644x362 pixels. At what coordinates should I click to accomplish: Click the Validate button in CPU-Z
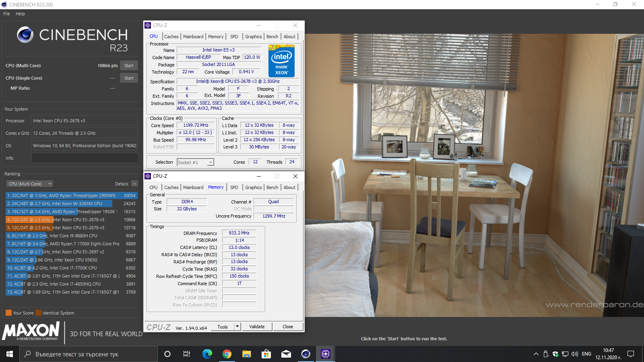[x=257, y=327]
